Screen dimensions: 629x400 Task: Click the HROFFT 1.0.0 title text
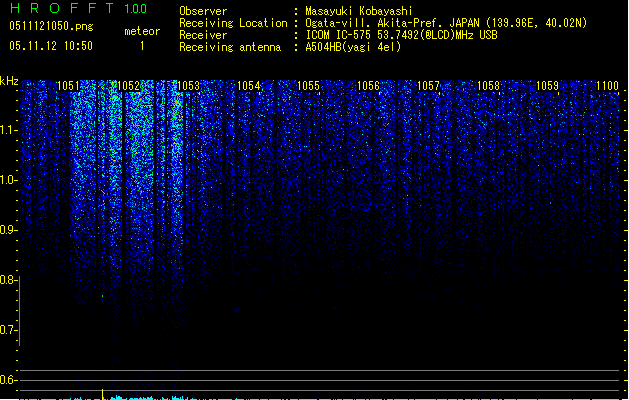[x=78, y=8]
